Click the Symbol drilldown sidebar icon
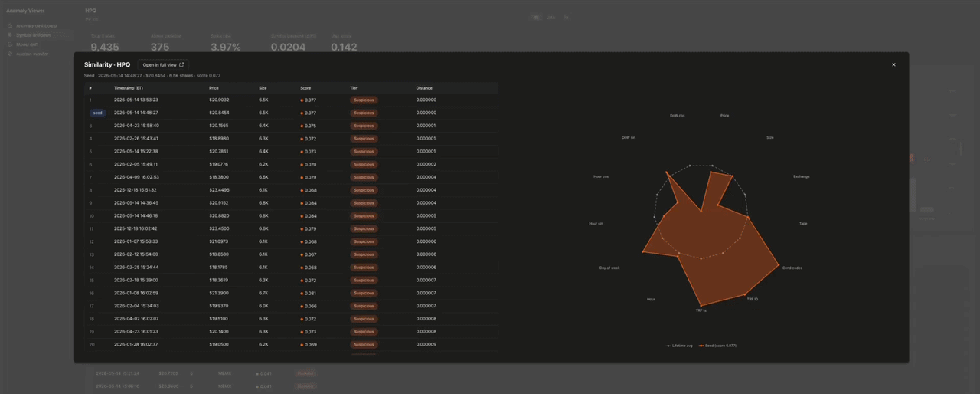This screenshot has height=394, width=980. pos(11,35)
